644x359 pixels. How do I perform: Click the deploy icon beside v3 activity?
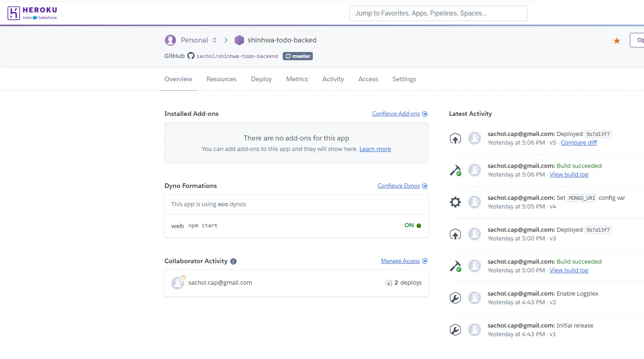[455, 234]
